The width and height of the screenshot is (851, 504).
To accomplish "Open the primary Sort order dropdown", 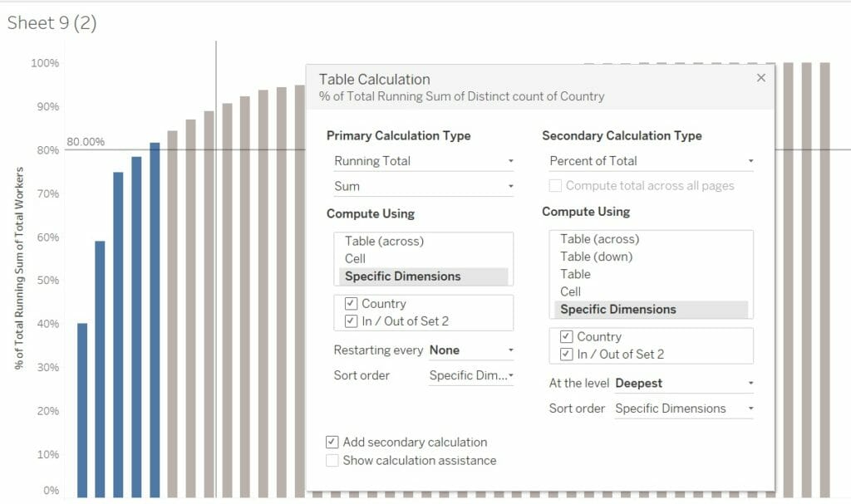I will click(x=470, y=375).
